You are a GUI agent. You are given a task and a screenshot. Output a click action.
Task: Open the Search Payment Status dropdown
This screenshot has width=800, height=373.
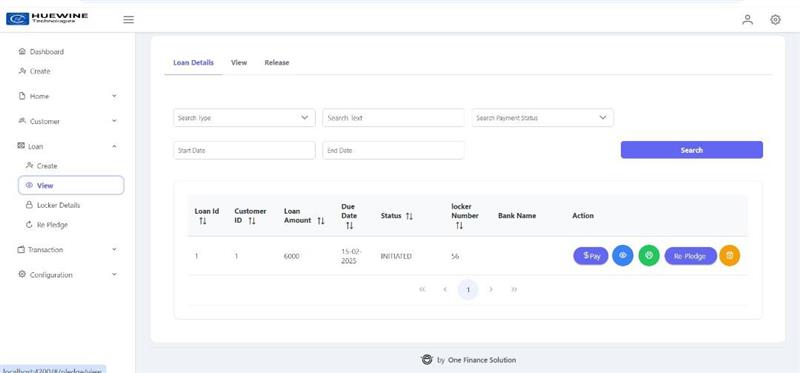(x=542, y=118)
